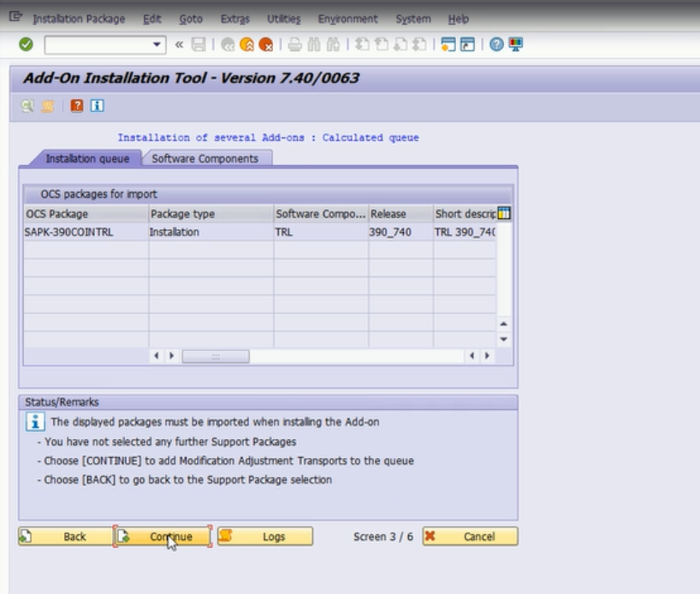Viewport: 700px width, 594px height.
Task: Open the Help question mark icon
Action: pyautogui.click(x=496, y=45)
